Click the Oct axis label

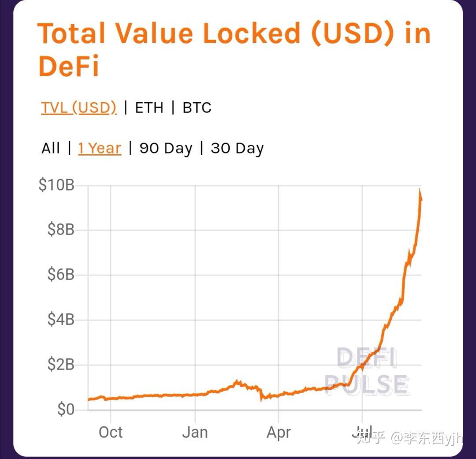pos(111,432)
